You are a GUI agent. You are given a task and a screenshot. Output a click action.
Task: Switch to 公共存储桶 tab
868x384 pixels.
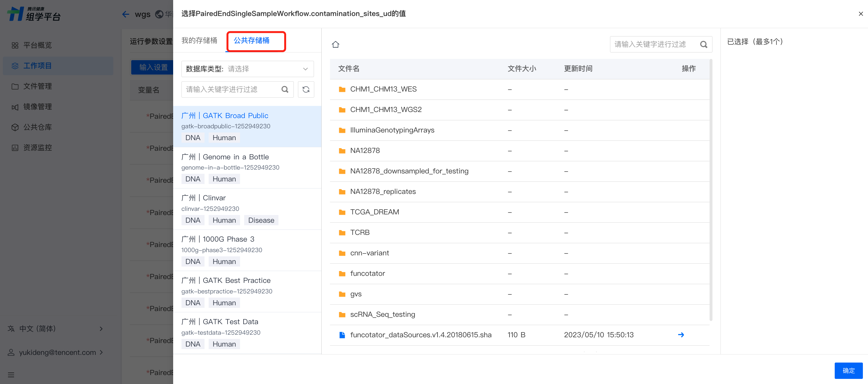[251, 40]
